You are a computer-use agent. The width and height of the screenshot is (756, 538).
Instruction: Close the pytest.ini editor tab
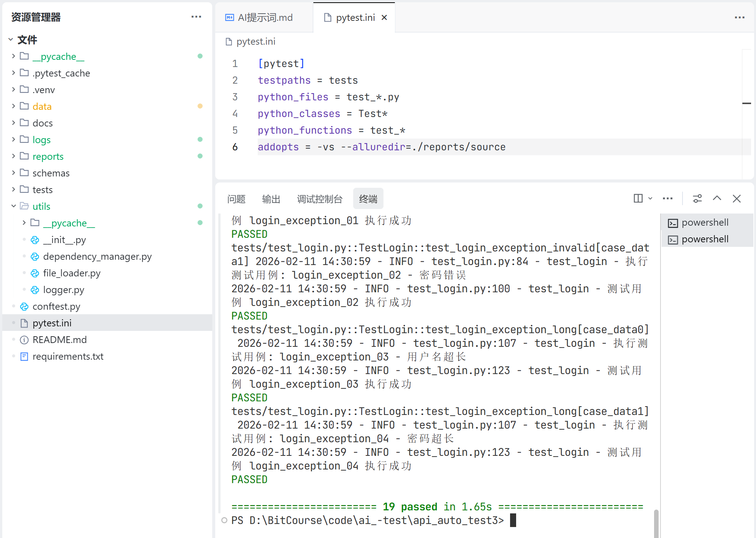click(x=384, y=17)
